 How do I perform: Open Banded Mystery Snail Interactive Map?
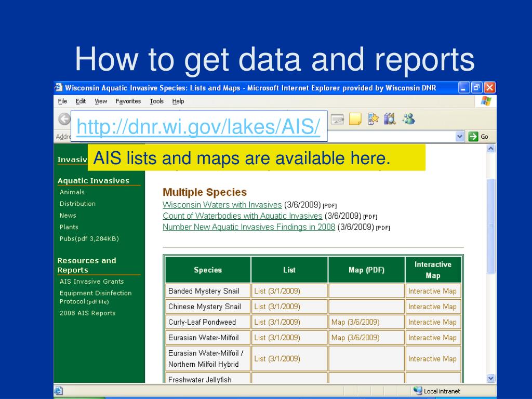[x=432, y=291]
